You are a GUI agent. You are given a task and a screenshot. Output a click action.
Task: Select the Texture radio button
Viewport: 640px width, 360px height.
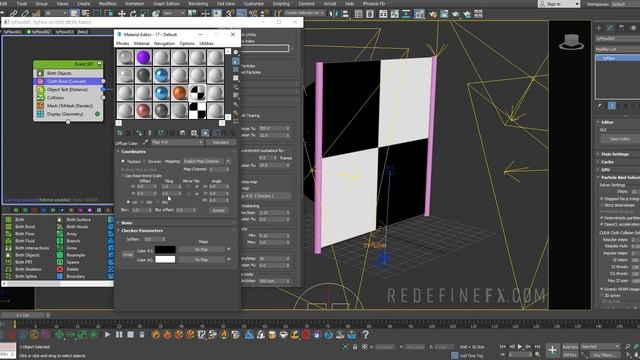point(123,162)
